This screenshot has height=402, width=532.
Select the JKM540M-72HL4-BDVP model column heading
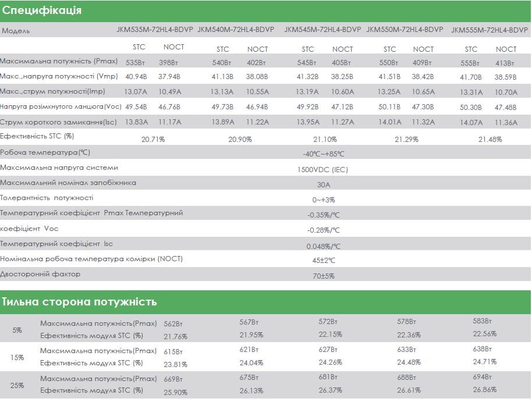click(236, 30)
